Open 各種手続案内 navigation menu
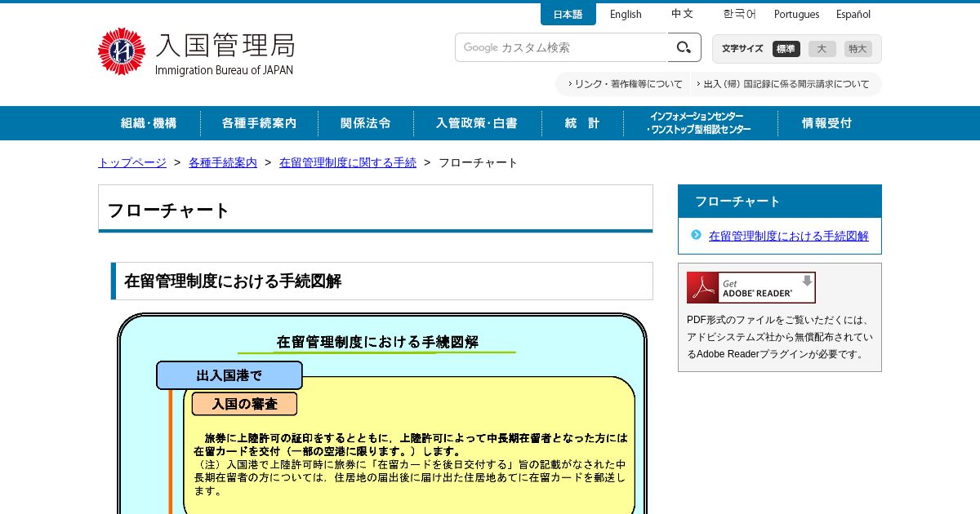980x514 pixels. coord(259,123)
